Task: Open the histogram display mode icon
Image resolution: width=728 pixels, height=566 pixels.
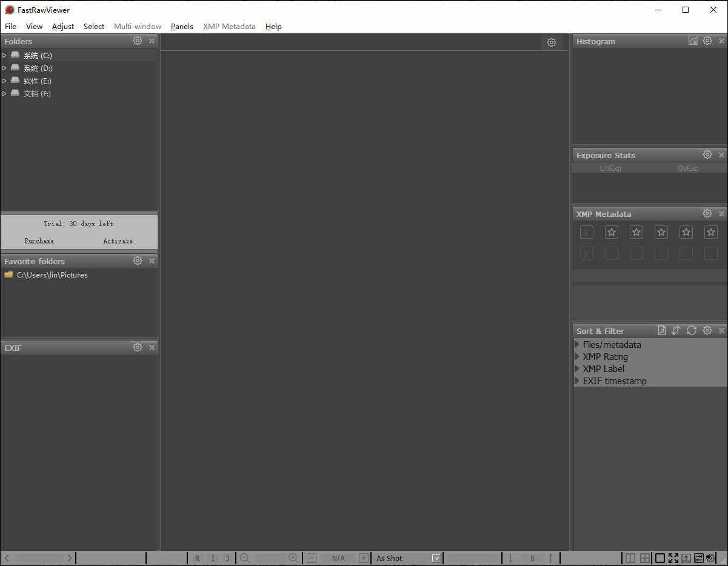Action: pyautogui.click(x=693, y=41)
